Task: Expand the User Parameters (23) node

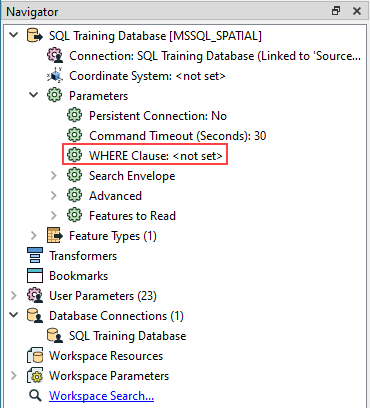Action: point(14,296)
